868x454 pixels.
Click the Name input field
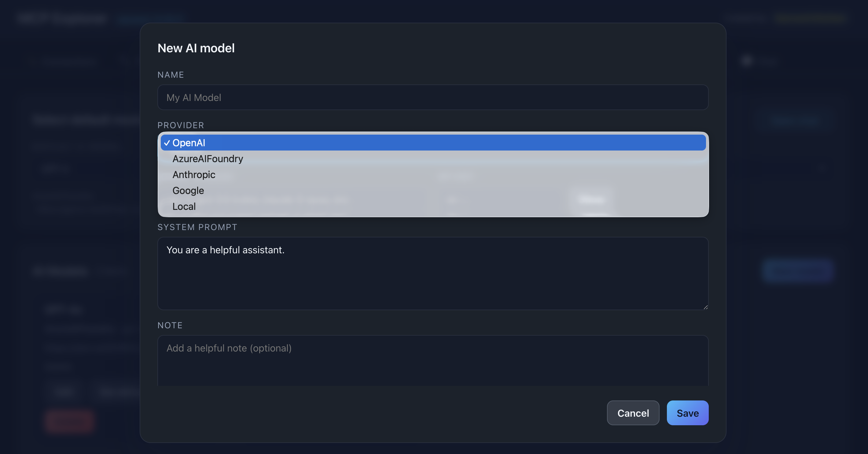pyautogui.click(x=433, y=98)
